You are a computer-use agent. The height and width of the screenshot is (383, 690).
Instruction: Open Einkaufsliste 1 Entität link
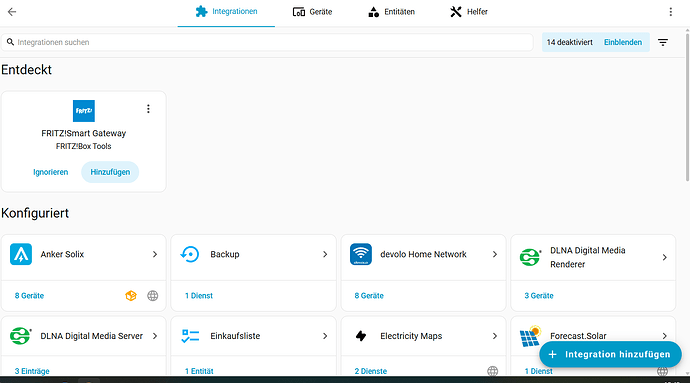199,371
